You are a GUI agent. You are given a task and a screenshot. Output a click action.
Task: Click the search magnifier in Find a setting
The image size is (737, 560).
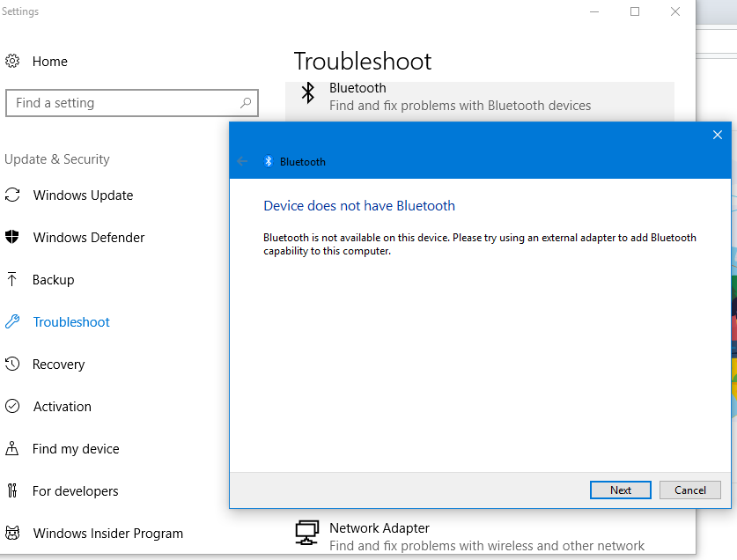click(x=246, y=102)
